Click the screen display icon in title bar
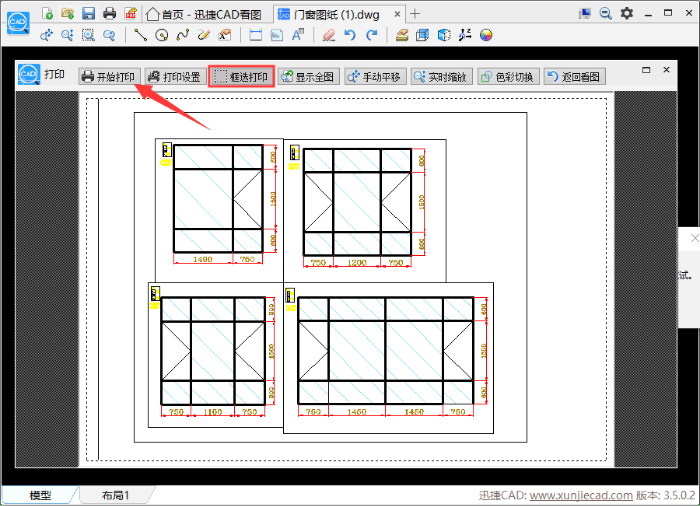The width and height of the screenshot is (700, 506). (x=584, y=13)
